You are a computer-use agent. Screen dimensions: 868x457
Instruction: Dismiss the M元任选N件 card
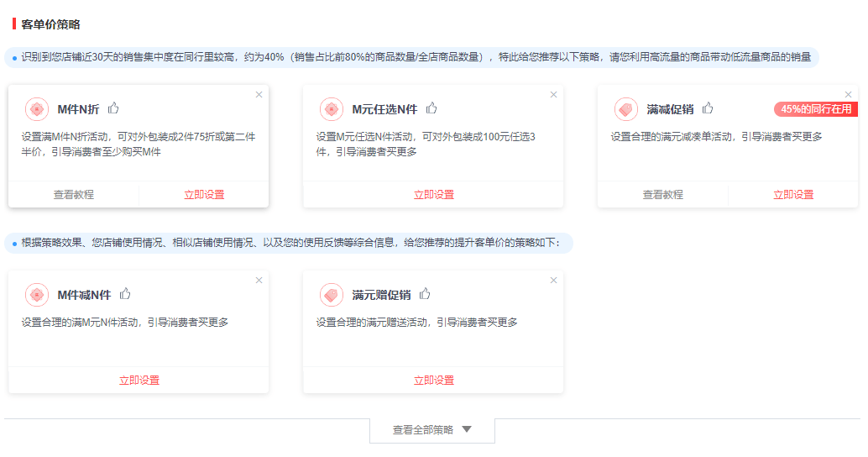point(553,95)
